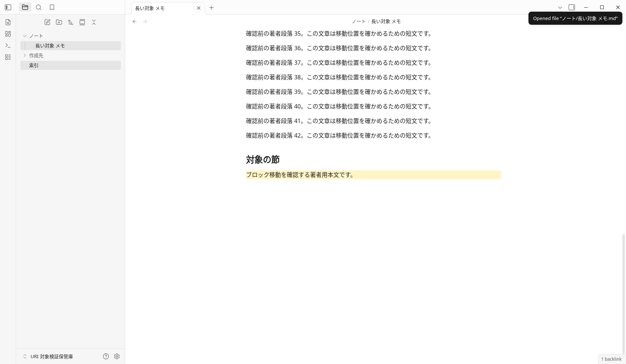
Task: Click the highlighted ブロック移動 paragraph
Action: [x=373, y=175]
